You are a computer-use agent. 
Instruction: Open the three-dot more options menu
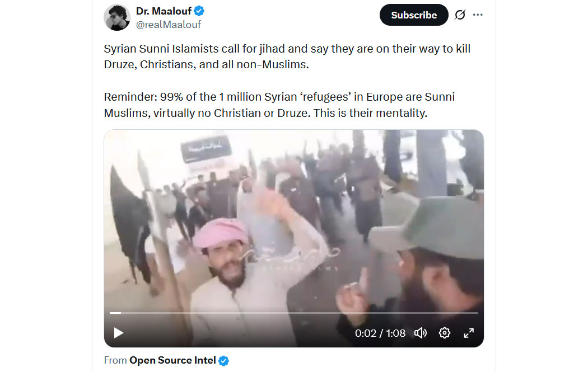point(478,15)
